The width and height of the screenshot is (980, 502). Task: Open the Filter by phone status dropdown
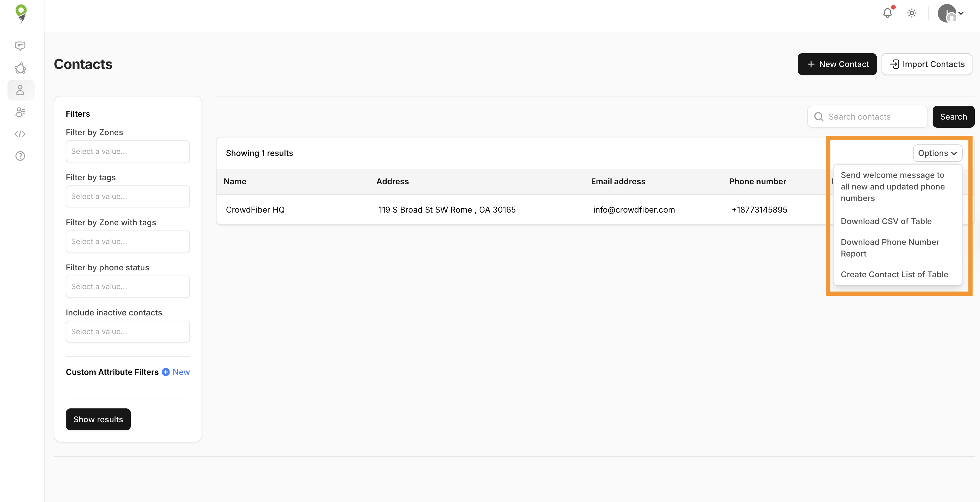[x=127, y=287]
